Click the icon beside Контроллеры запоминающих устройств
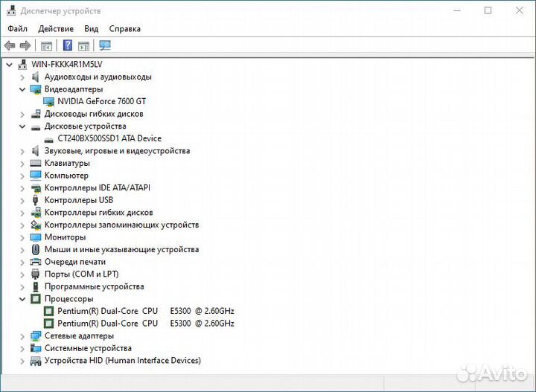This screenshot has width=536, height=392. tap(36, 225)
